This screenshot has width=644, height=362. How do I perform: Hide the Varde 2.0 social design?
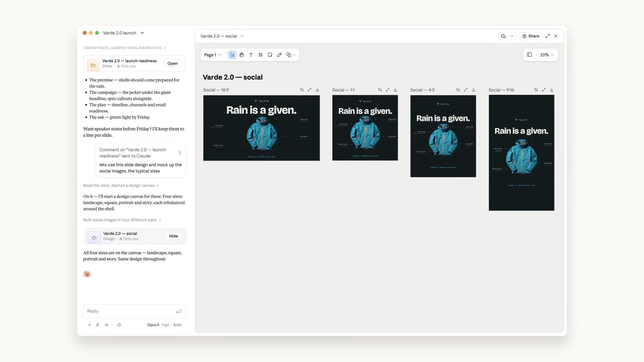point(173,236)
